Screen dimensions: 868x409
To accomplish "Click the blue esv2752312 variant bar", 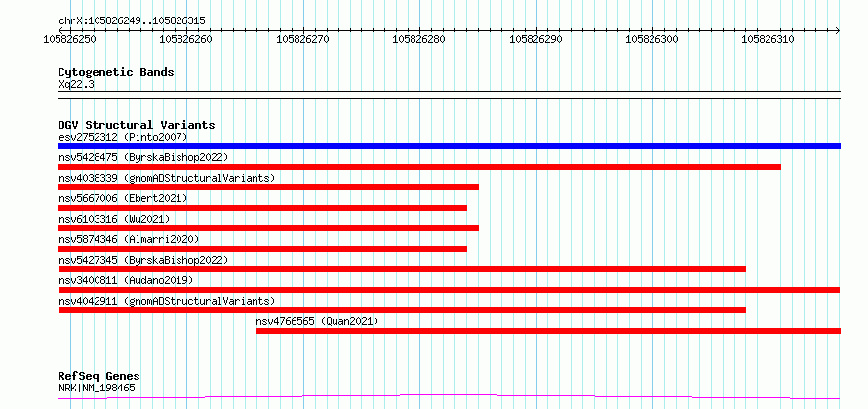I will [x=449, y=146].
